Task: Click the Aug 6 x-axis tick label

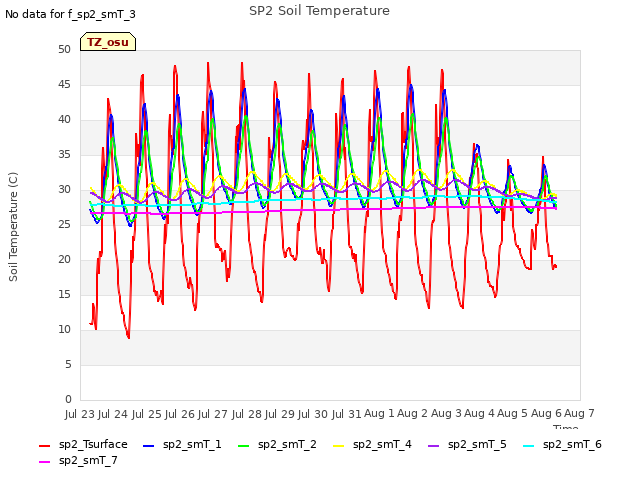Action: tap(546, 413)
